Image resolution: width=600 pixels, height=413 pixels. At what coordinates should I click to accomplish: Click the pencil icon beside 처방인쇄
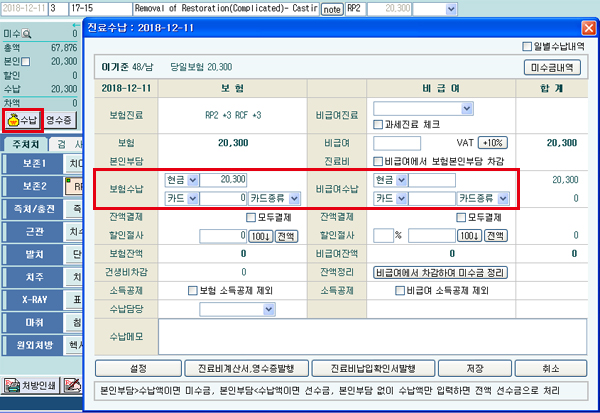point(73,385)
